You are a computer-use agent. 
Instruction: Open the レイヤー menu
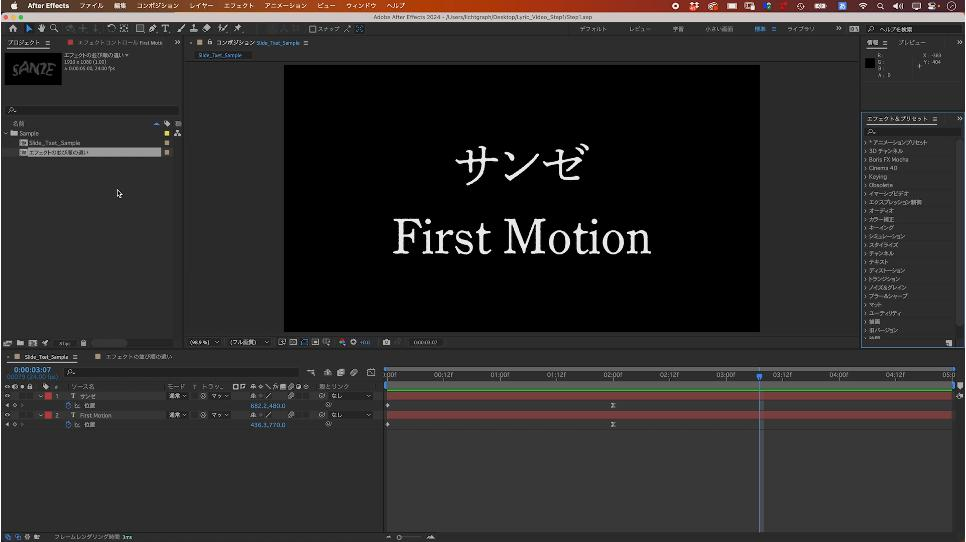[201, 6]
